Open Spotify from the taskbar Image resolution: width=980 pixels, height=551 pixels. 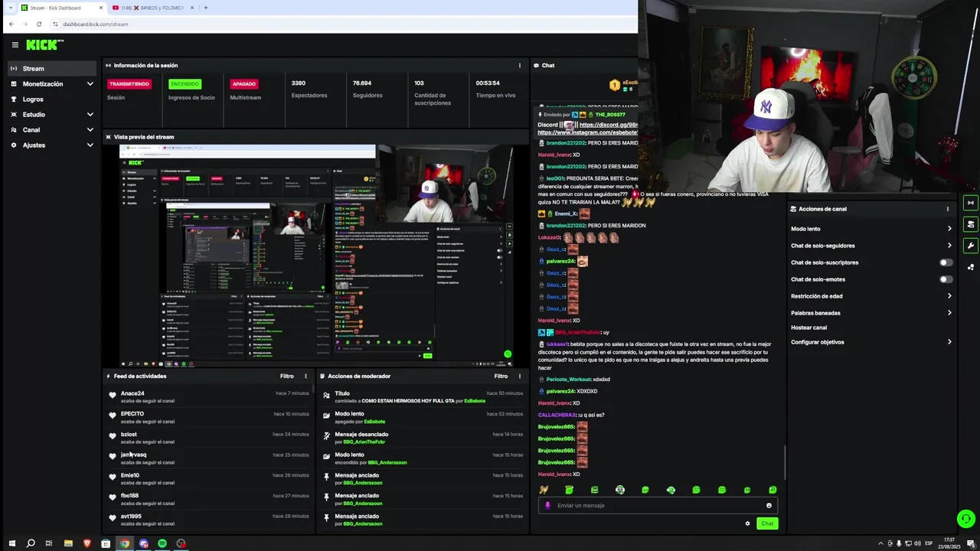(162, 543)
